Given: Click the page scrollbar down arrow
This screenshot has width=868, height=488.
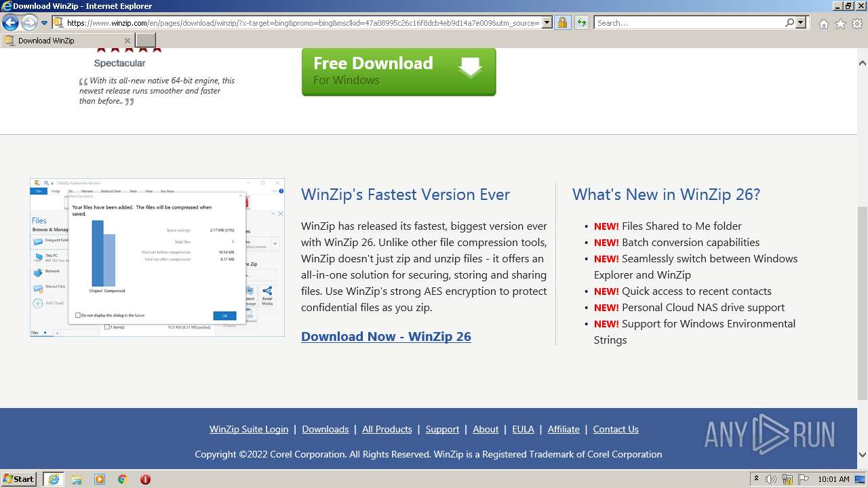Looking at the screenshot, I should [863, 455].
